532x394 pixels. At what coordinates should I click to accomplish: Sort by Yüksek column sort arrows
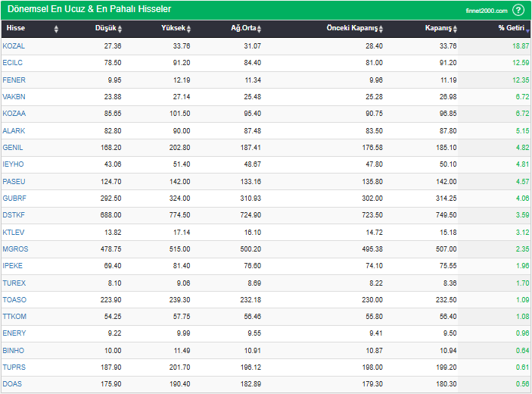coord(188,29)
